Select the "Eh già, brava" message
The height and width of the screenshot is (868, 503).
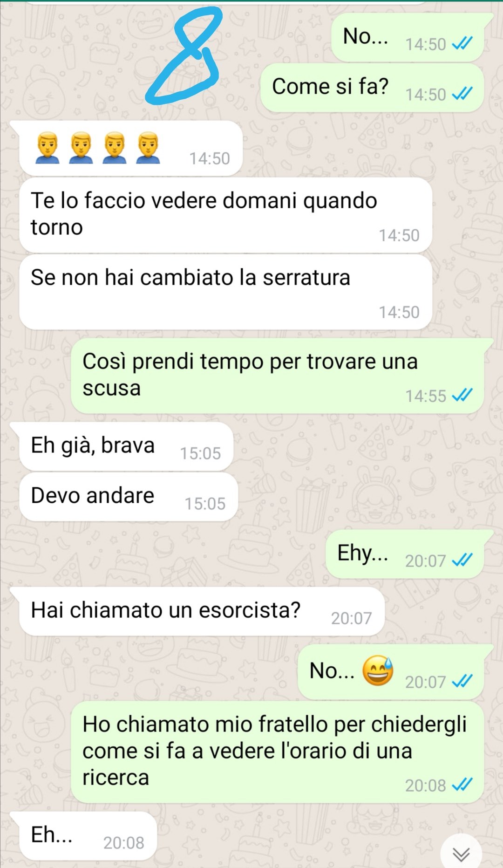tap(126, 446)
